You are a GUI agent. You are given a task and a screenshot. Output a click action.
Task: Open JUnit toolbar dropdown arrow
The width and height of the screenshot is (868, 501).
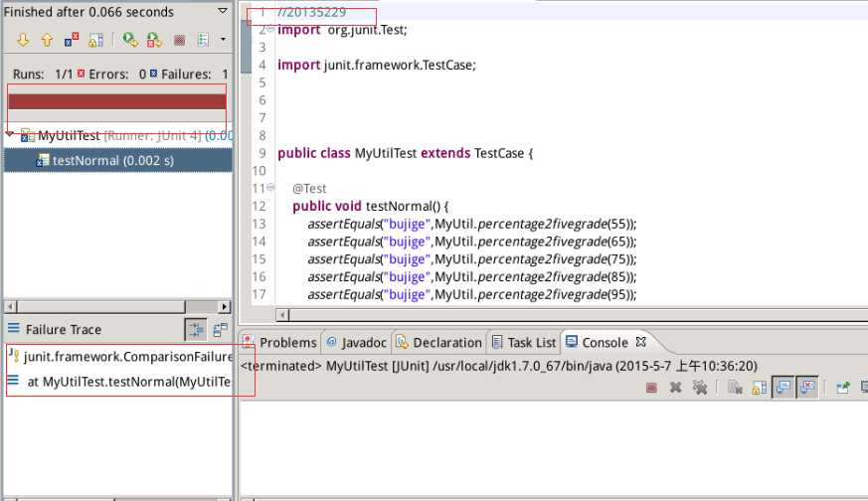(223, 40)
